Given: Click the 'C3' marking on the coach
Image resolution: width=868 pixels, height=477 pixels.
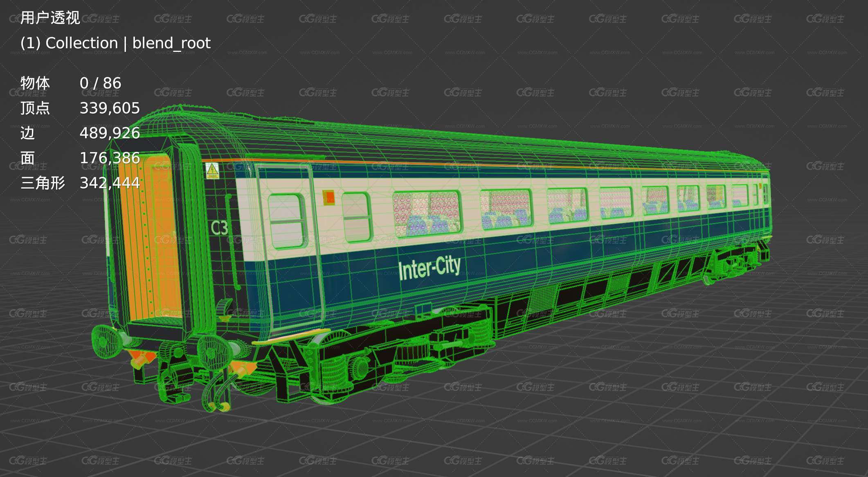Looking at the screenshot, I should coord(219,228).
